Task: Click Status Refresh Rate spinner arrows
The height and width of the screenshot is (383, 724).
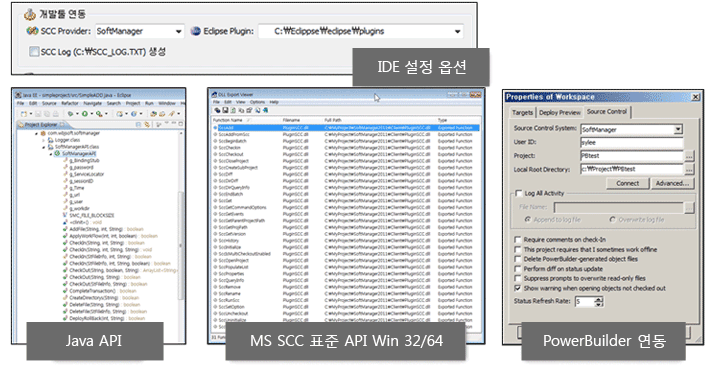Action: tap(599, 302)
